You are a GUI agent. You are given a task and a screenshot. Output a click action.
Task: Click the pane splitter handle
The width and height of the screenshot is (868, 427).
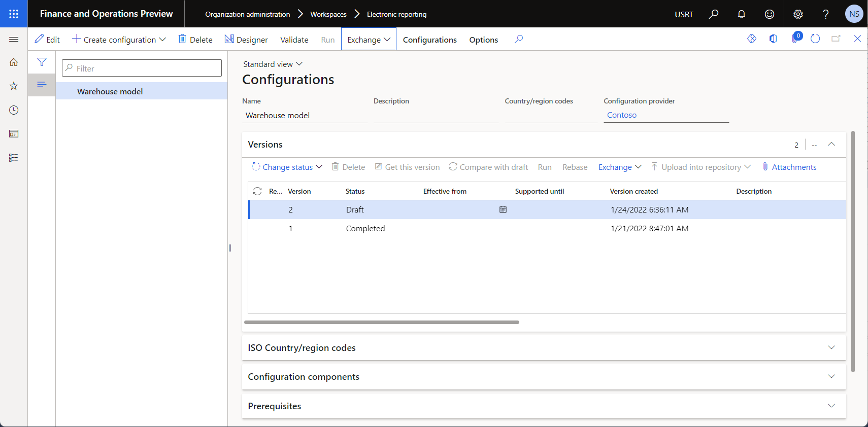[230, 248]
